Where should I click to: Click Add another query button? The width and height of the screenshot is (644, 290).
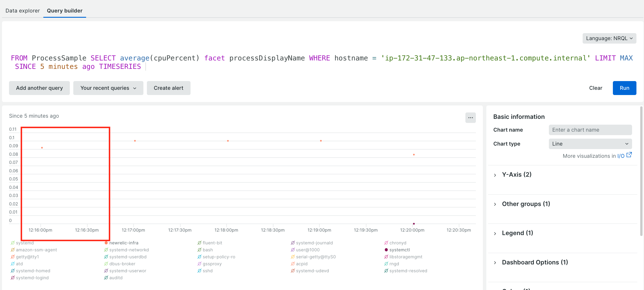pos(39,88)
